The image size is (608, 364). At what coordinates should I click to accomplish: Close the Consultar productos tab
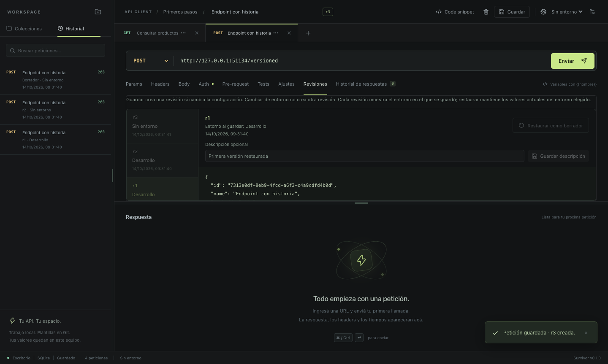197,33
